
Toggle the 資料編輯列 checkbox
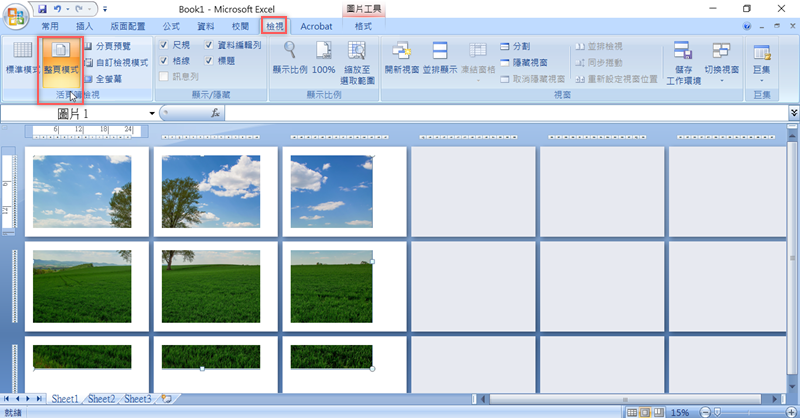209,45
